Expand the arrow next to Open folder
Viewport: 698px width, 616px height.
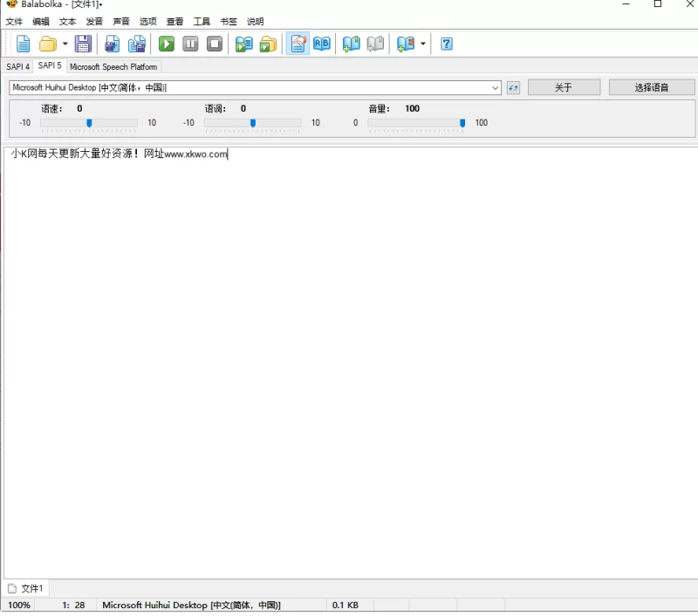pos(65,44)
